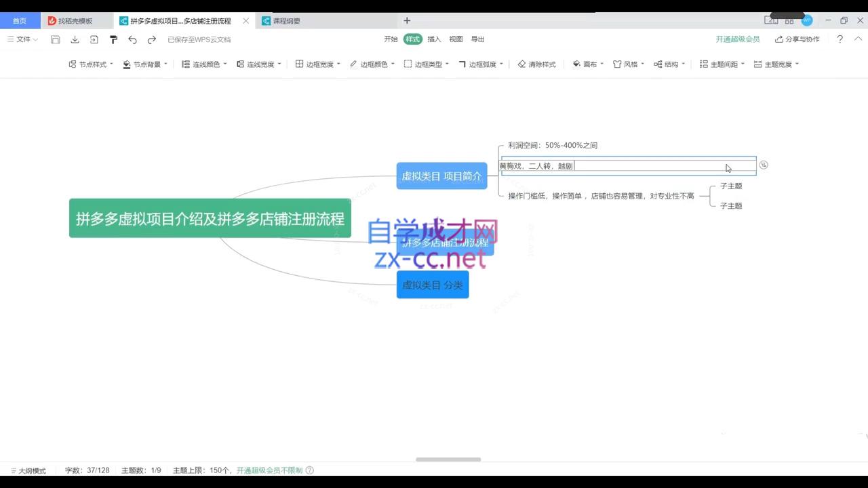Viewport: 868px width, 488px height.
Task: Open the 连线宽度 dropdown
Action: [258, 64]
